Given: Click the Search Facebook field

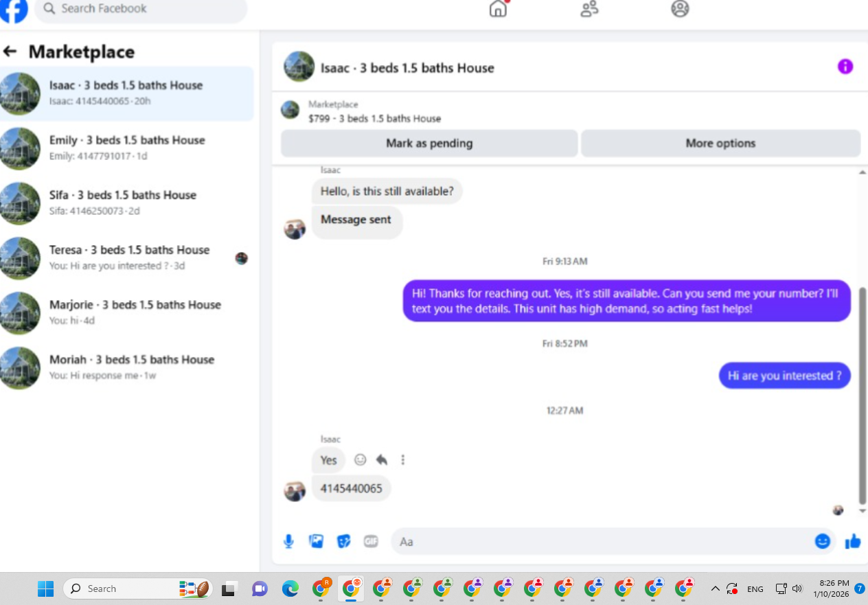Looking at the screenshot, I should pos(141,10).
